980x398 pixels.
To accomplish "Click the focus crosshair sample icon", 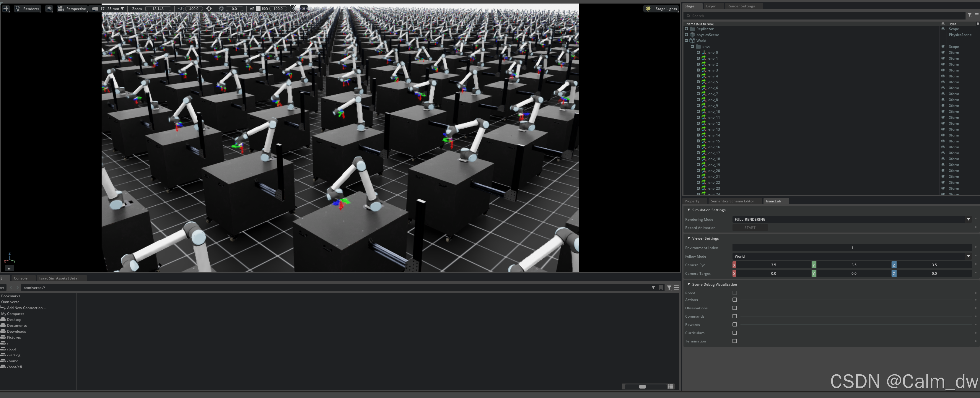I will pyautogui.click(x=209, y=8).
